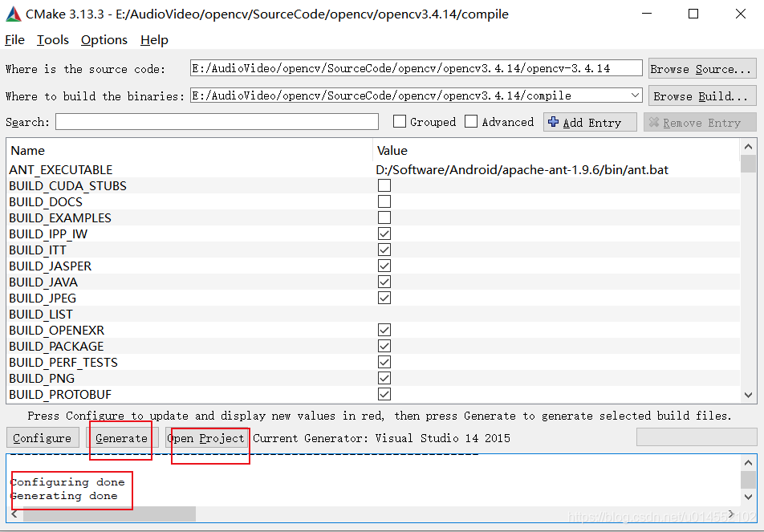This screenshot has width=764, height=532.
Task: Enable the Grouped checkbox
Action: [x=400, y=121]
